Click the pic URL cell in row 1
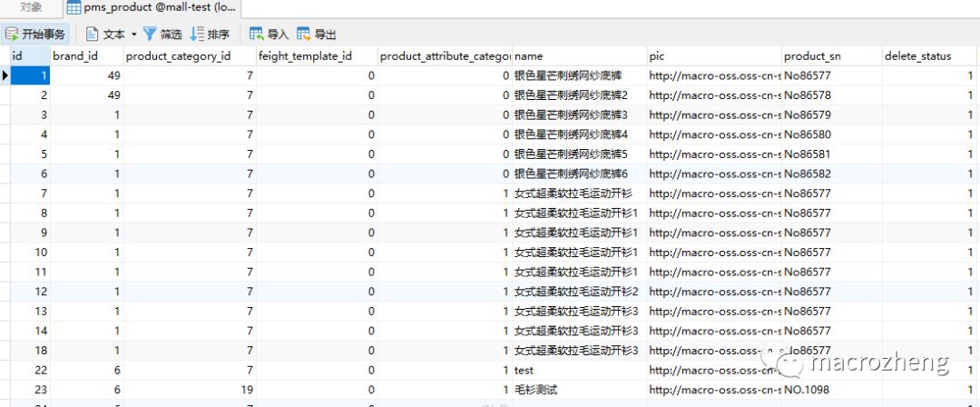980x407 pixels. click(x=714, y=75)
